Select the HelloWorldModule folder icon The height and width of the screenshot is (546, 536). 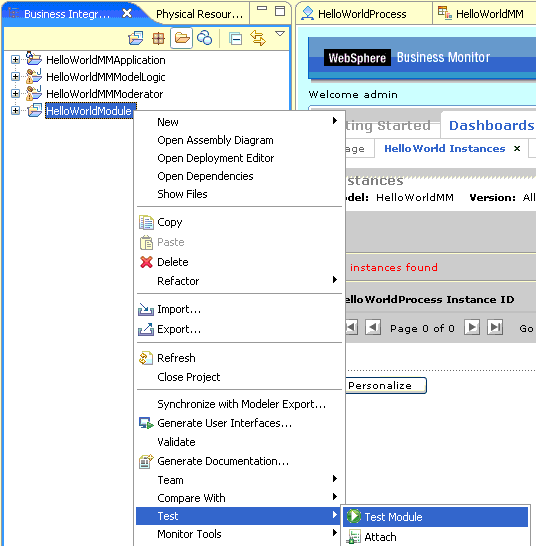click(35, 110)
